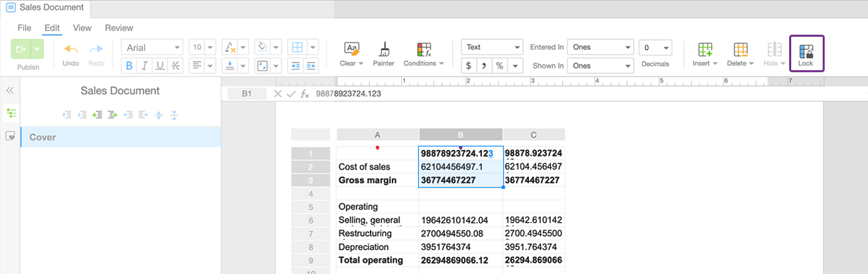Click the Lock icon in toolbar
The height and width of the screenshot is (274, 868).
click(x=806, y=50)
